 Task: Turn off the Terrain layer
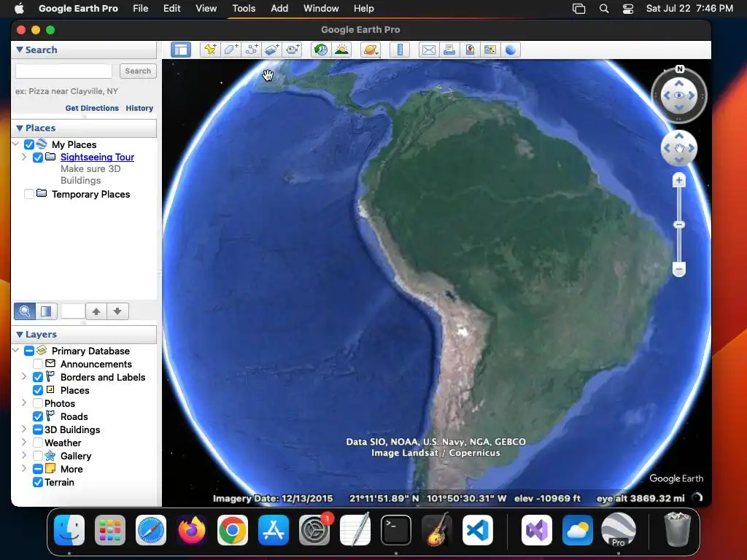(x=38, y=483)
